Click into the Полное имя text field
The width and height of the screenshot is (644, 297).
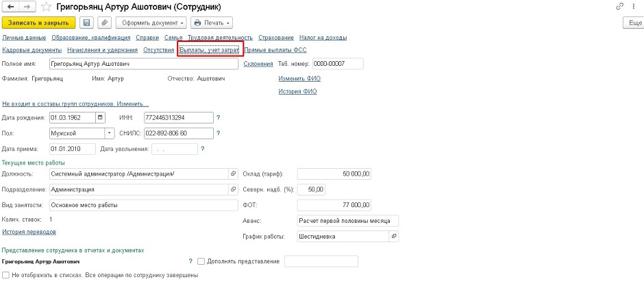[144, 64]
